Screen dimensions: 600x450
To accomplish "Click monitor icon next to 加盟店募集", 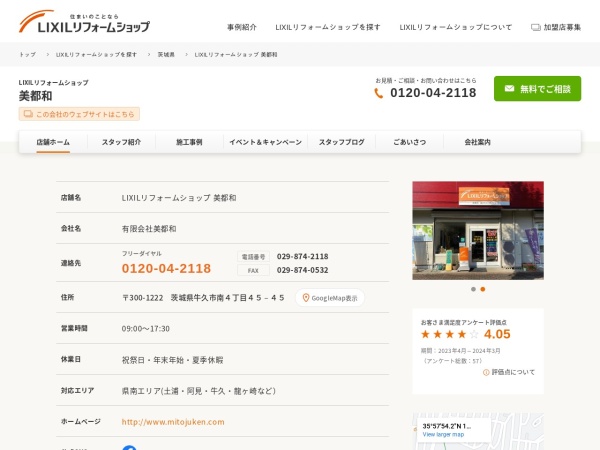I will pyautogui.click(x=536, y=27).
